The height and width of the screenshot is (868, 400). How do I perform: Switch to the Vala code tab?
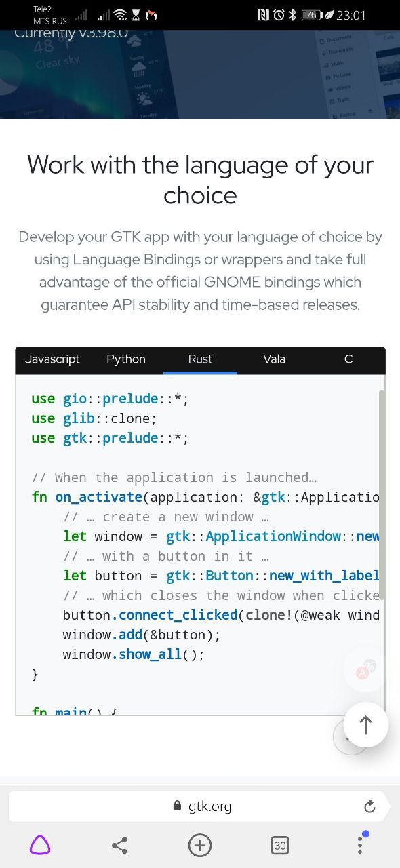click(274, 359)
